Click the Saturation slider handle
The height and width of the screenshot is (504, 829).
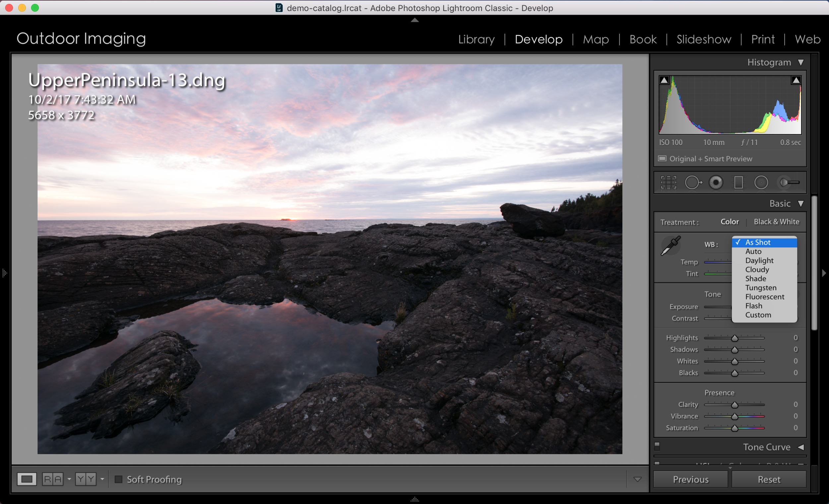tap(734, 428)
